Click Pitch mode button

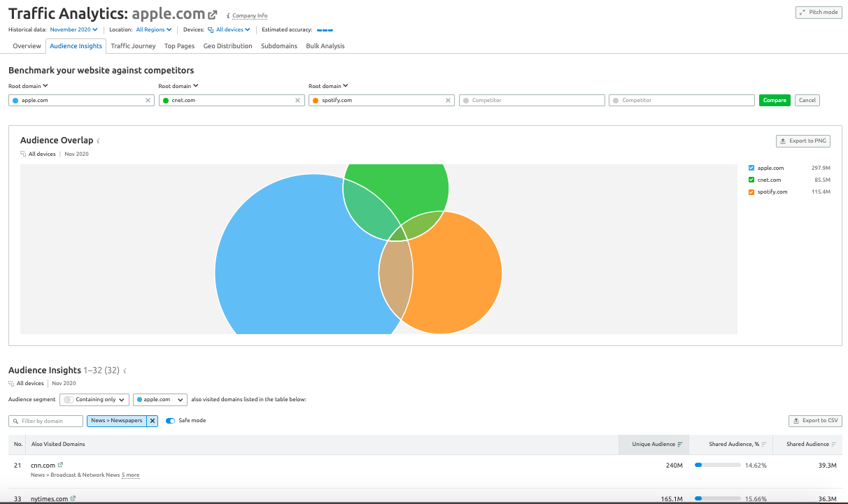819,13
